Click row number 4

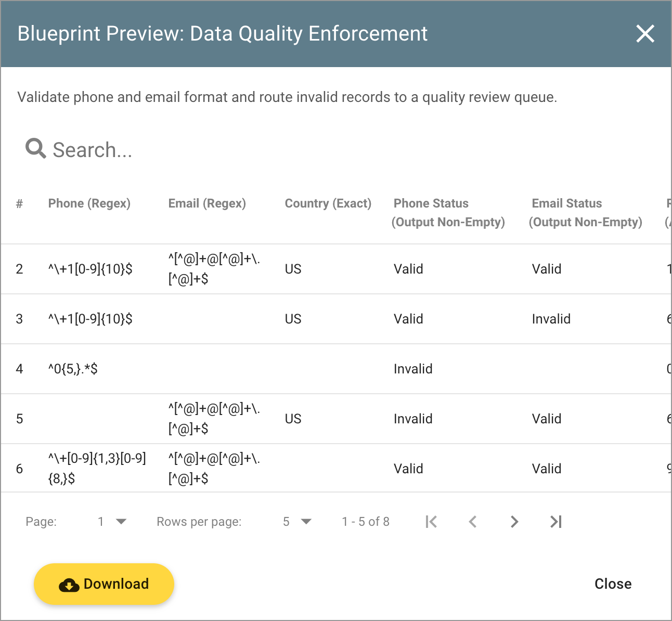tap(19, 369)
